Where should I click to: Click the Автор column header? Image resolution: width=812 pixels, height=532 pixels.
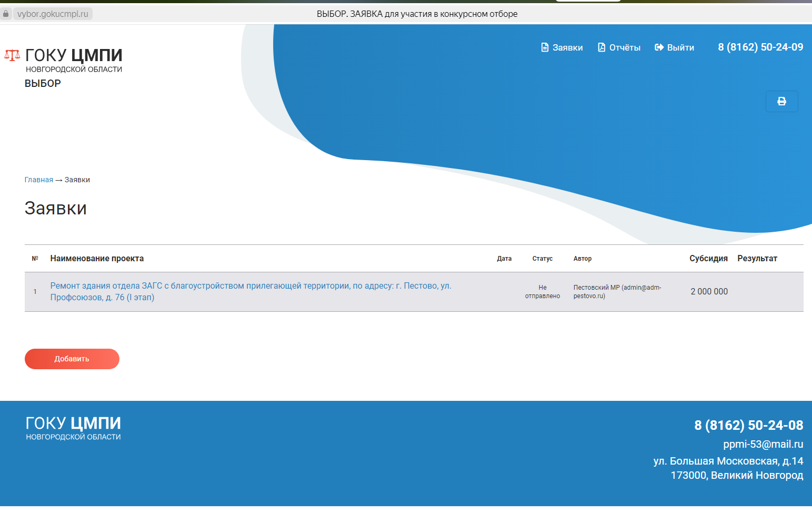pyautogui.click(x=583, y=259)
